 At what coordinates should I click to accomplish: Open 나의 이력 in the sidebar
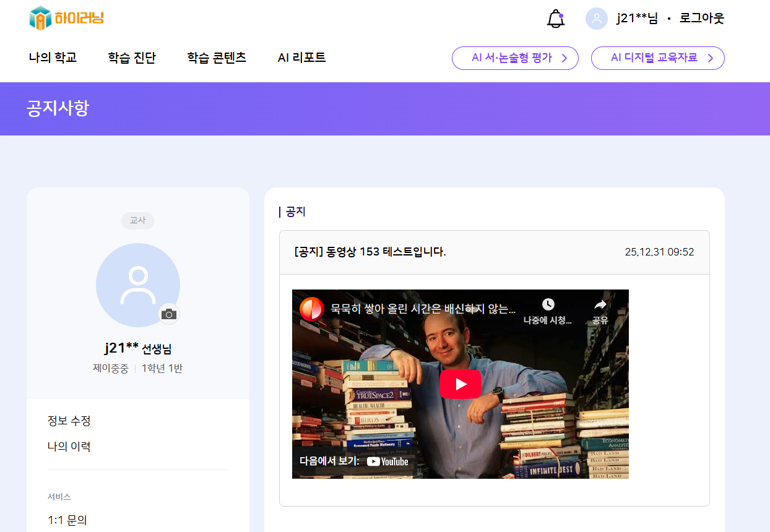pos(69,447)
